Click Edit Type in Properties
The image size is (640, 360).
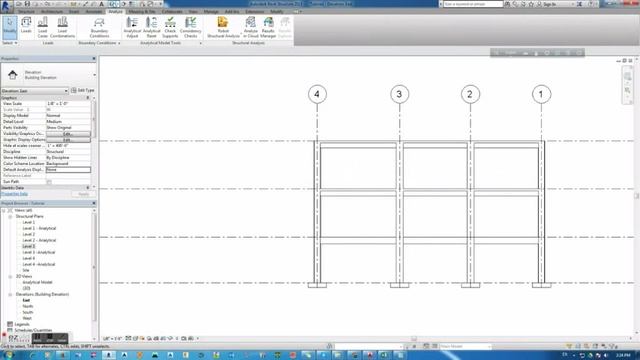tap(83, 90)
